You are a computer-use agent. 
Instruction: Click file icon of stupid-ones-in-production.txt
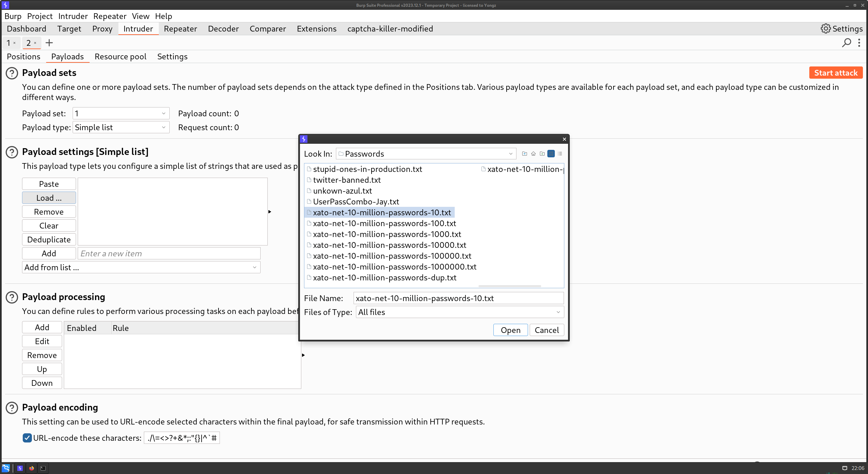coord(309,169)
